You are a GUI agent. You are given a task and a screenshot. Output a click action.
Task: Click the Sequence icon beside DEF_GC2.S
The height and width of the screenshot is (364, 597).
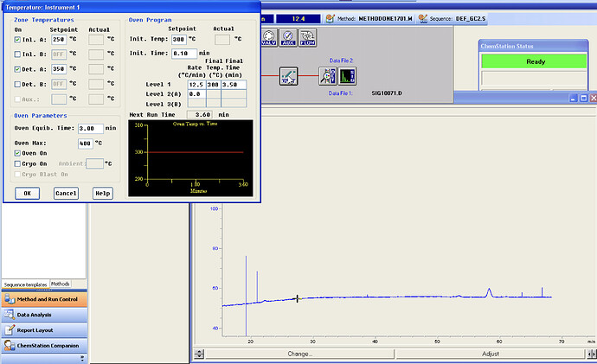[422, 18]
